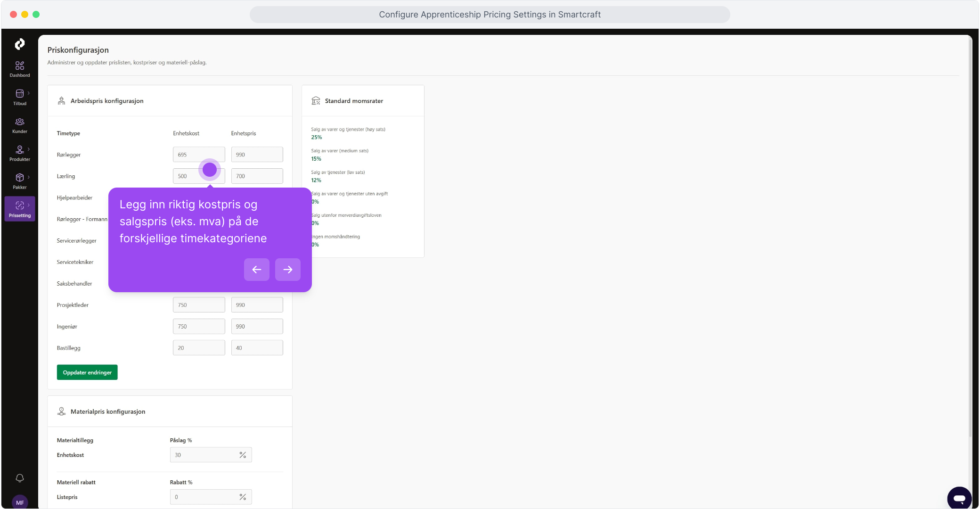This screenshot has width=980, height=509.
Task: Click the 12% low VAT rate value
Action: (x=316, y=180)
